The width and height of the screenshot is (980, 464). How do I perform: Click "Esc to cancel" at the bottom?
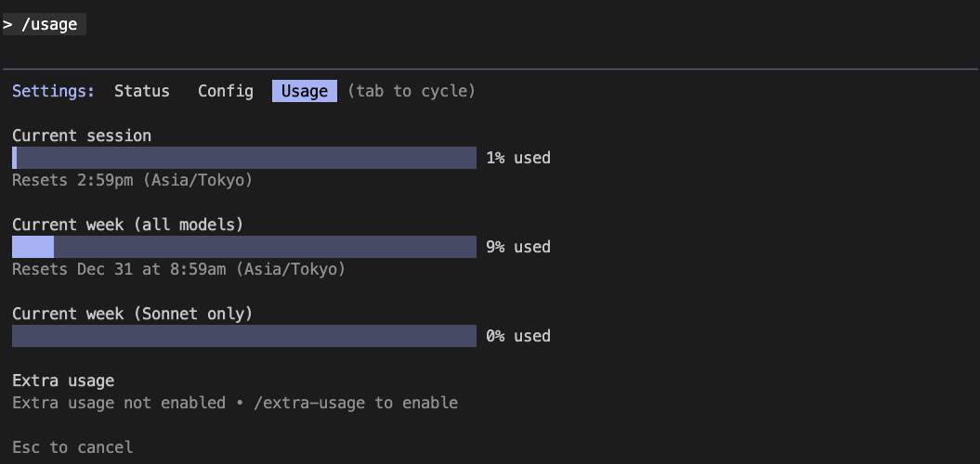(72, 447)
